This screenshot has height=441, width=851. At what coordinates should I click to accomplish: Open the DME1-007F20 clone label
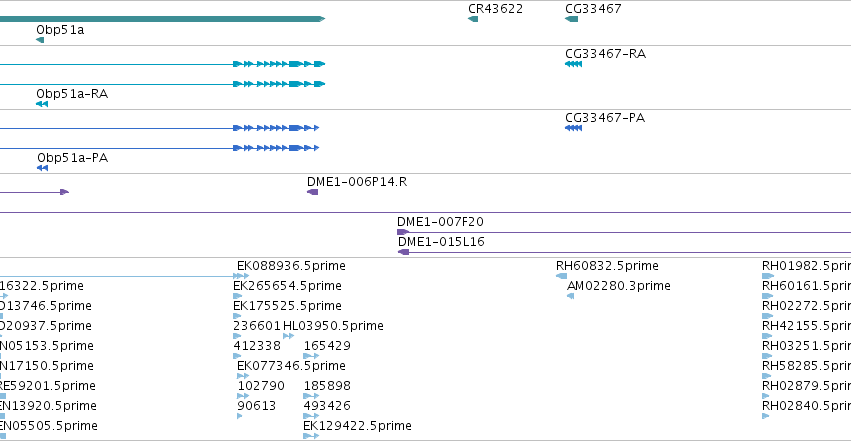point(440,222)
